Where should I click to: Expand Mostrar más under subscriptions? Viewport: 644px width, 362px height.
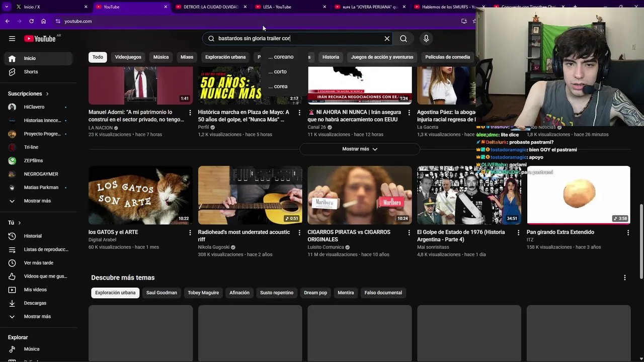(x=39, y=201)
